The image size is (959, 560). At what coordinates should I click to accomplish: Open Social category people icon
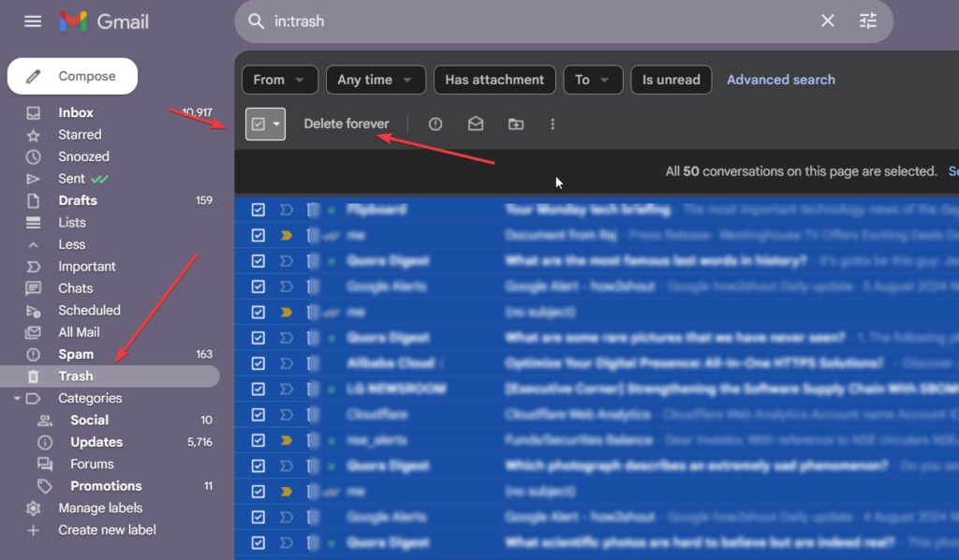click(45, 420)
